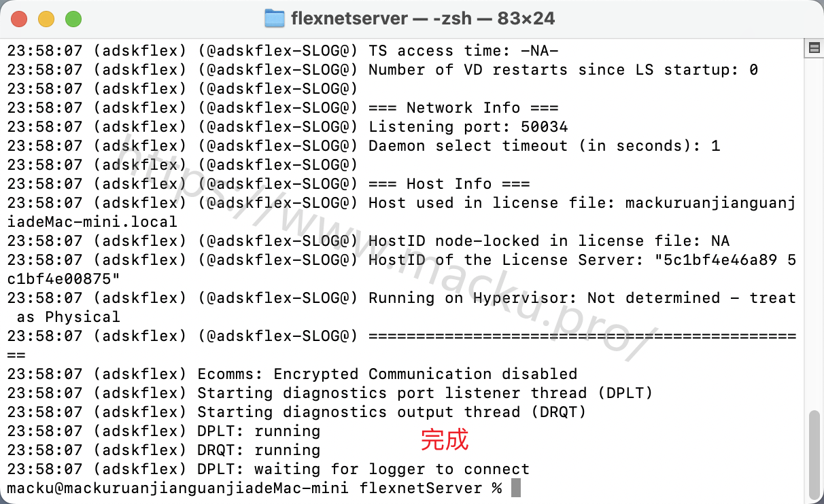Click the green zoom window button
Viewport: 824px width, 504px height.
(x=73, y=19)
